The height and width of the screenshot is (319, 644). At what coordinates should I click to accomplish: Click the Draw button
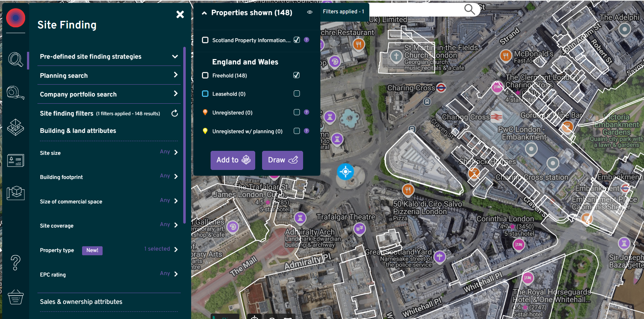283,160
